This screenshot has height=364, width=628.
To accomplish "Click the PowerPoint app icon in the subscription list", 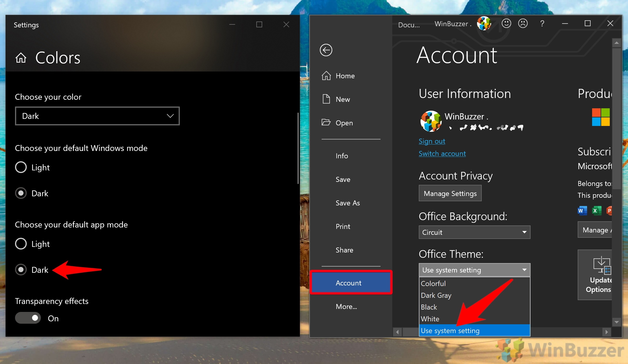I will click(609, 210).
